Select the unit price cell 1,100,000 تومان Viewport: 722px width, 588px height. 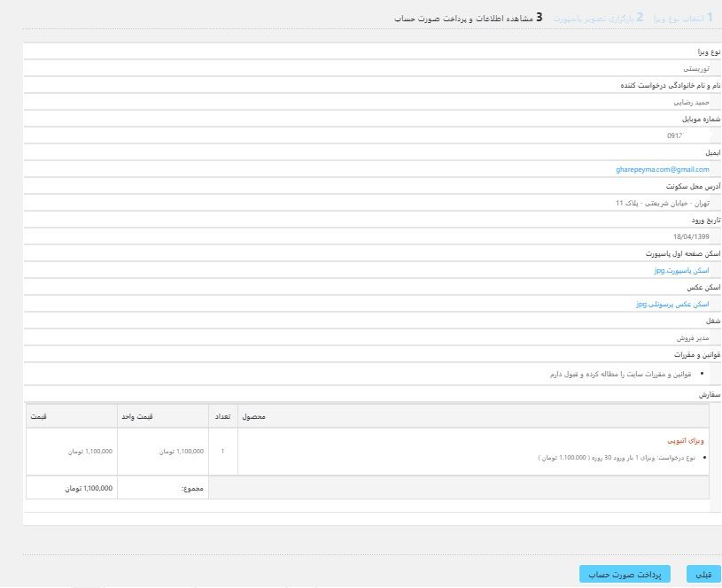[x=163, y=452]
